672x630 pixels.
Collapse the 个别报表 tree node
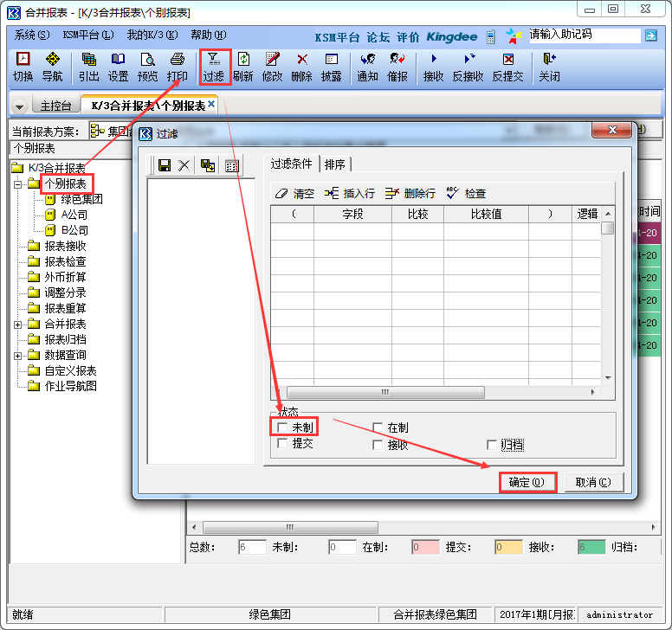18,184
